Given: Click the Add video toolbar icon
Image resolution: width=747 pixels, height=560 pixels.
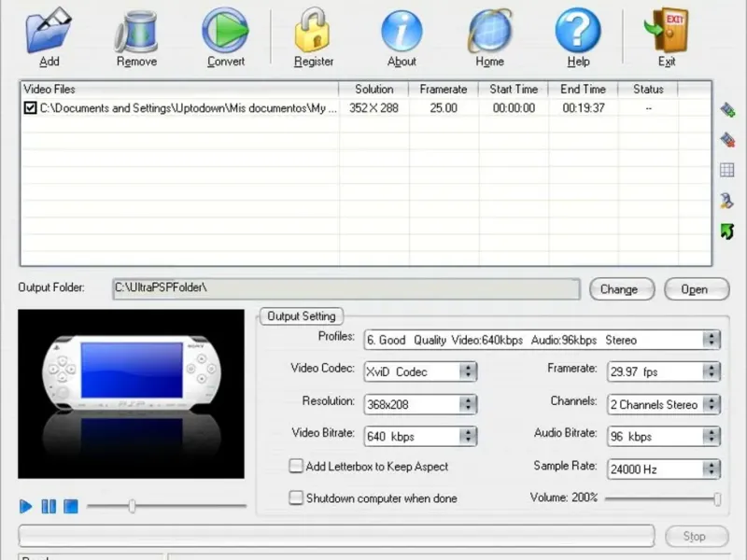Looking at the screenshot, I should [49, 31].
